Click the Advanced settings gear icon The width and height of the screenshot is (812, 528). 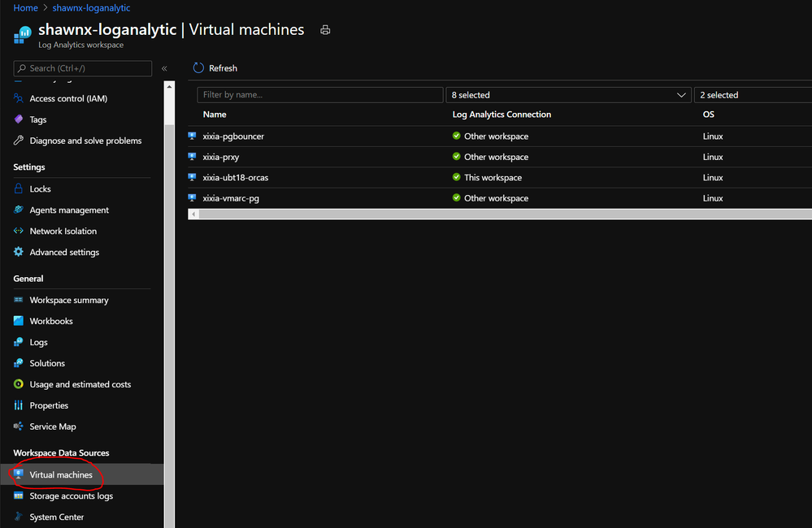coord(19,252)
